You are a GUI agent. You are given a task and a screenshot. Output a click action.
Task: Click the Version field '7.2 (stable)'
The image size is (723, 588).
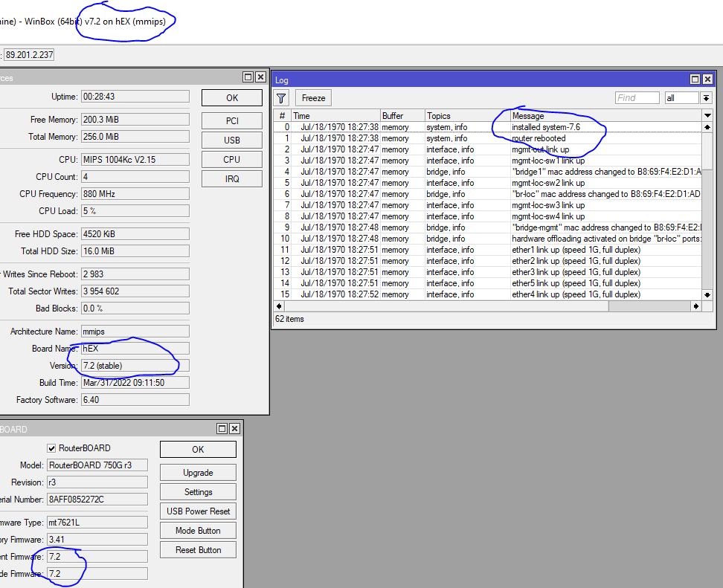[x=135, y=366]
